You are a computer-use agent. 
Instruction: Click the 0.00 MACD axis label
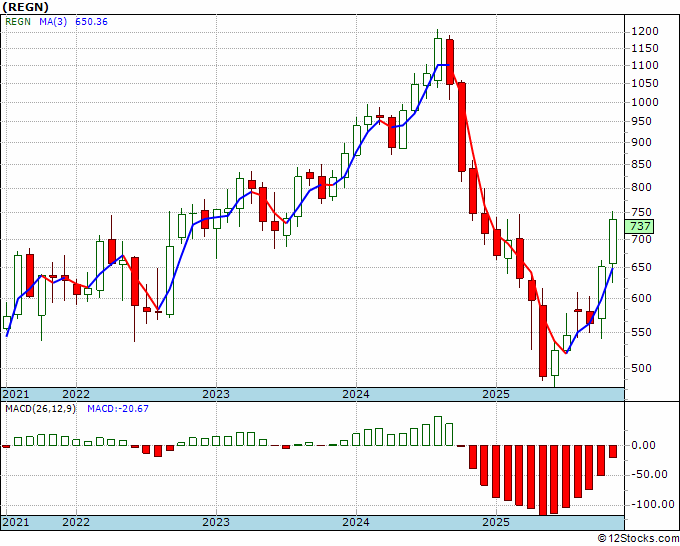click(x=643, y=445)
